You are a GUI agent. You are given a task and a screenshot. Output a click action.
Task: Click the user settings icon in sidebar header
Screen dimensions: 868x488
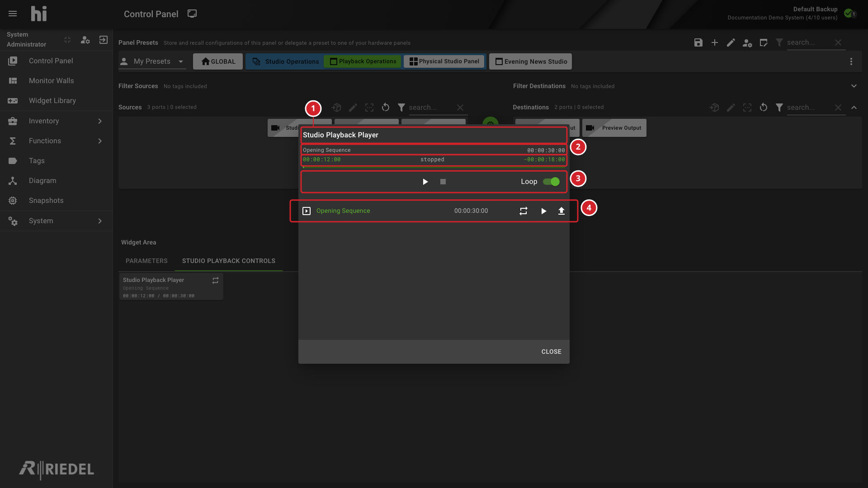point(85,40)
